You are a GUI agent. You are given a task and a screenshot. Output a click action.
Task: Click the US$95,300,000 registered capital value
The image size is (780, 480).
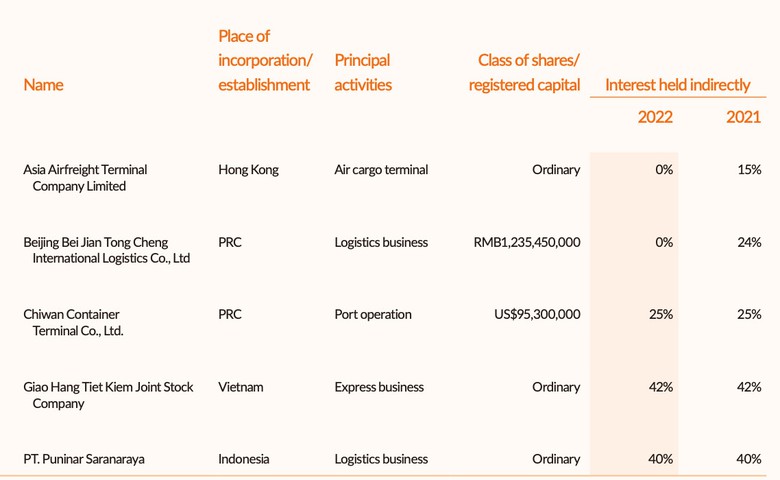pos(537,314)
